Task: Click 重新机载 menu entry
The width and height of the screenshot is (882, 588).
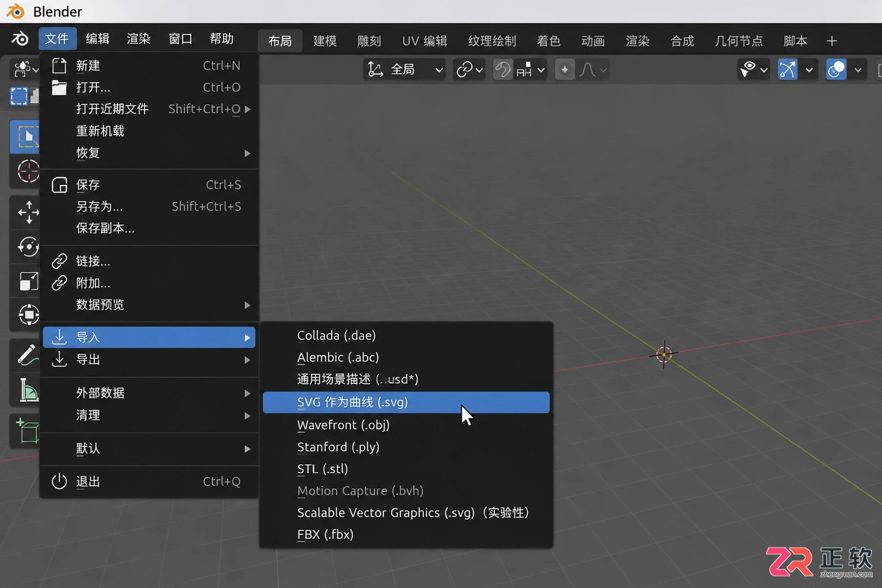Action: [149, 131]
